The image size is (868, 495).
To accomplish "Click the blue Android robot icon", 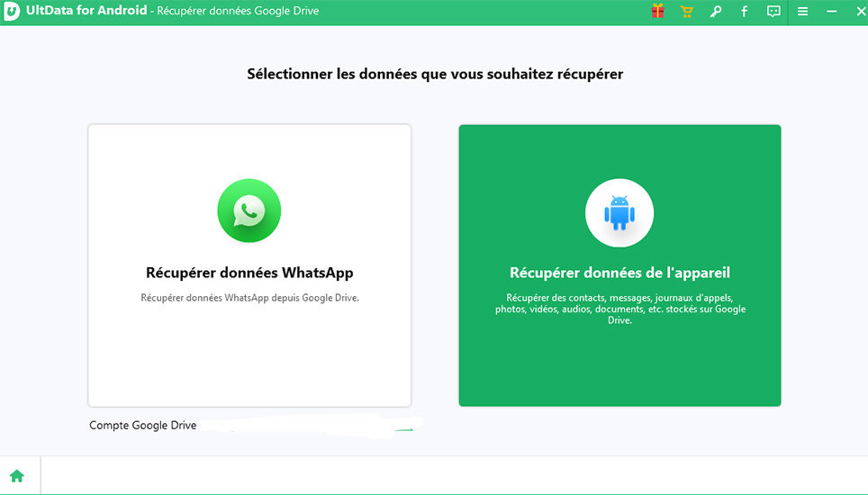I will click(619, 213).
